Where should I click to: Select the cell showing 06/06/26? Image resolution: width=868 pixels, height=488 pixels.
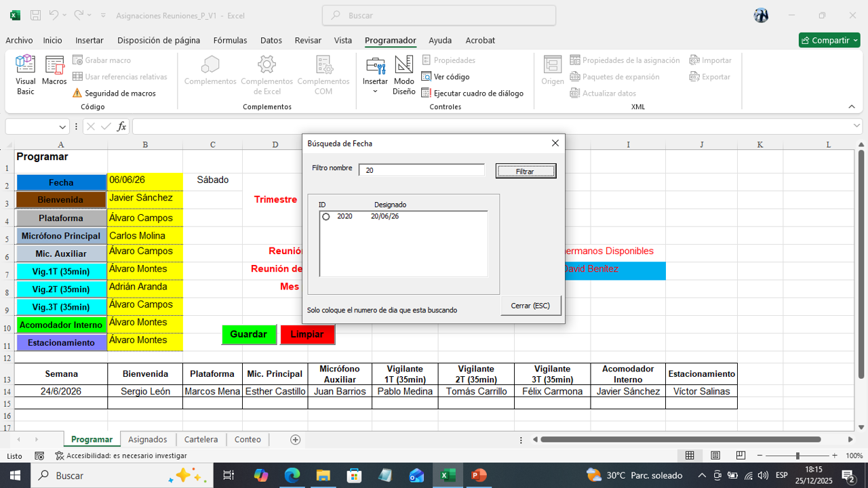tap(145, 182)
